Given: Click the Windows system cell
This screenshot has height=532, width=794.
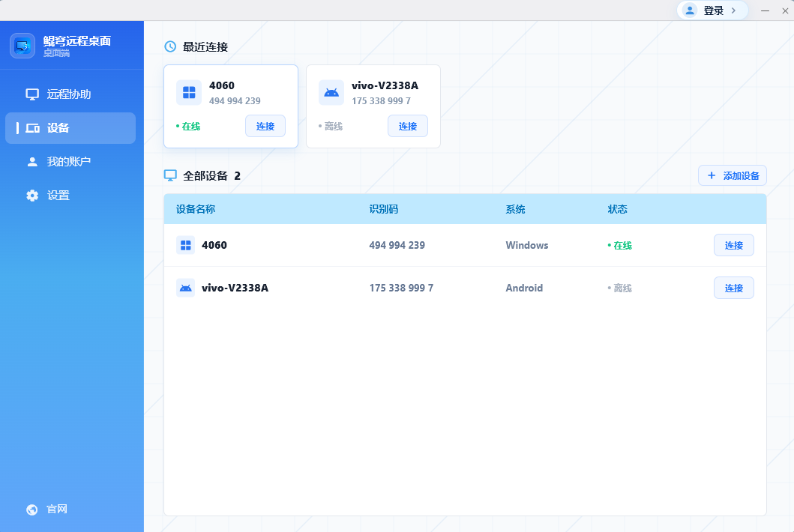Looking at the screenshot, I should (526, 245).
